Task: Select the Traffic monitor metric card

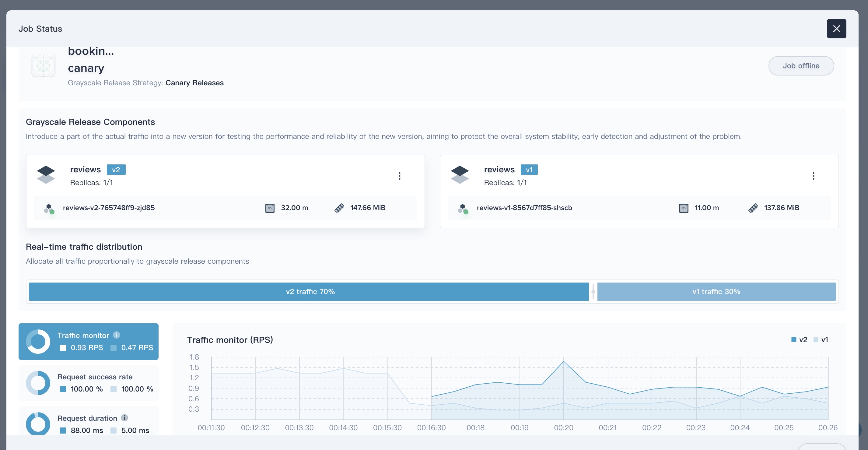Action: click(88, 341)
